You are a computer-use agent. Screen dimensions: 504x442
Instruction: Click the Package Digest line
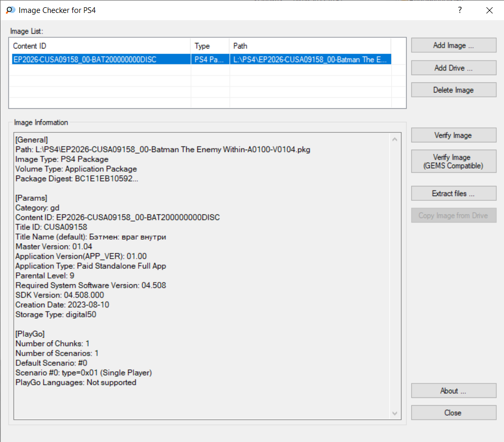coord(77,179)
